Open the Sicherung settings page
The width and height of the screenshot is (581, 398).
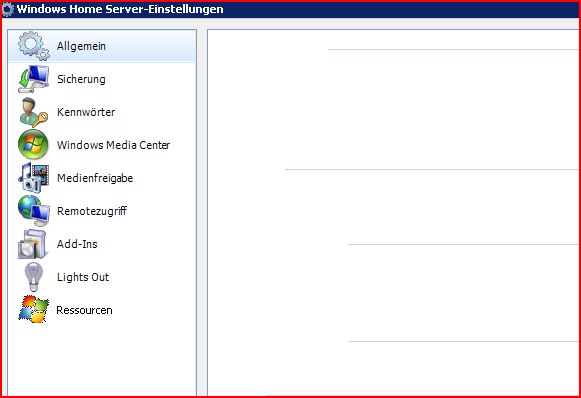[x=102, y=79]
